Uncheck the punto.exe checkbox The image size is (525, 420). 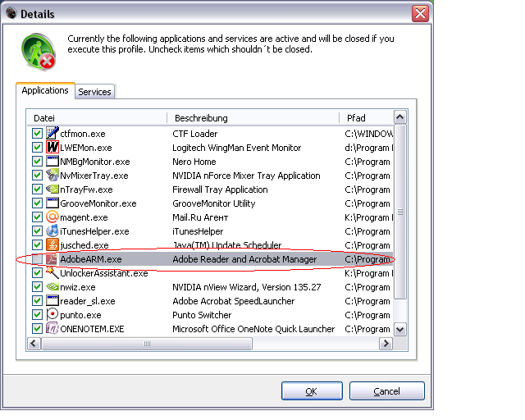[37, 314]
